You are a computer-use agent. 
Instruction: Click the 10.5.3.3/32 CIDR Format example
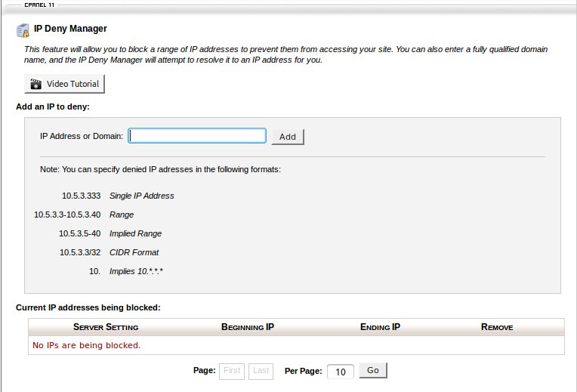tap(79, 252)
